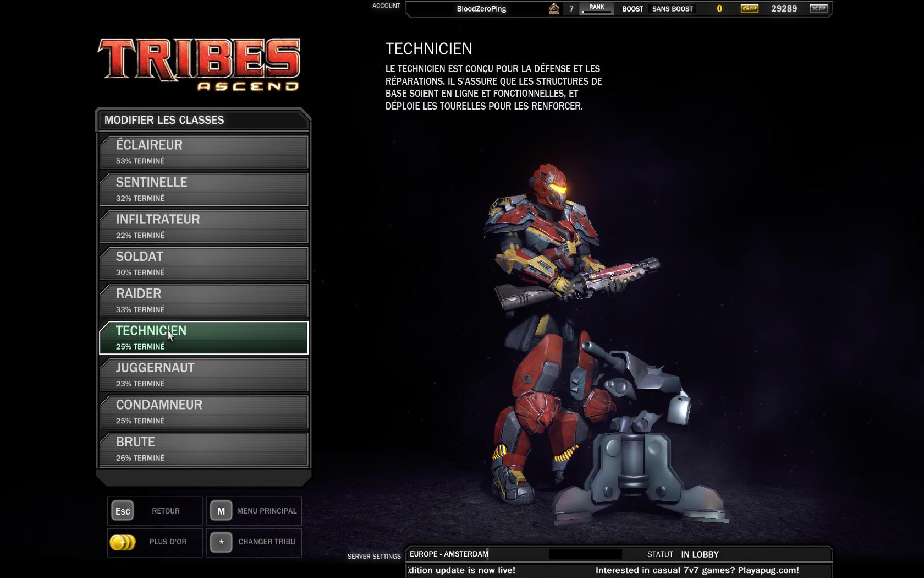Click the Technicien description paragraph

(493, 87)
